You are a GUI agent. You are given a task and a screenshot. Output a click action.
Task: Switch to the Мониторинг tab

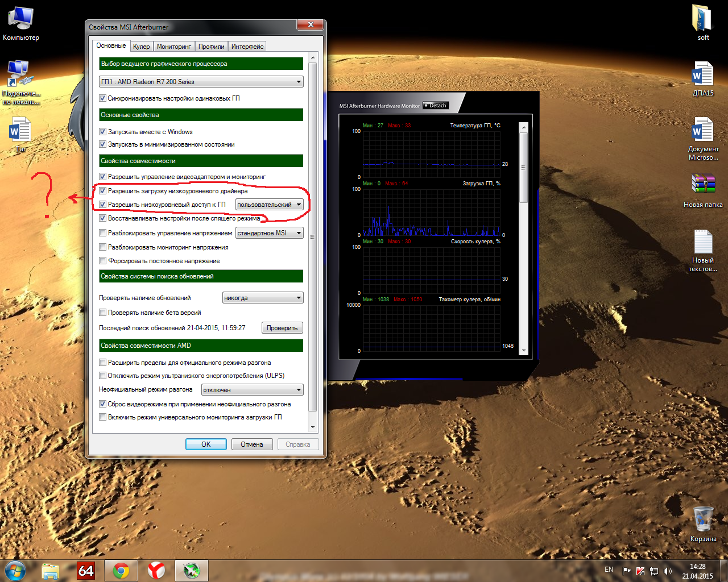point(174,47)
